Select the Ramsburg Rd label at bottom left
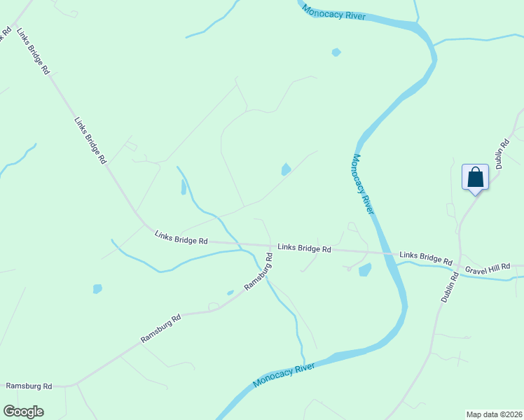The width and height of the screenshot is (524, 420). point(29,386)
